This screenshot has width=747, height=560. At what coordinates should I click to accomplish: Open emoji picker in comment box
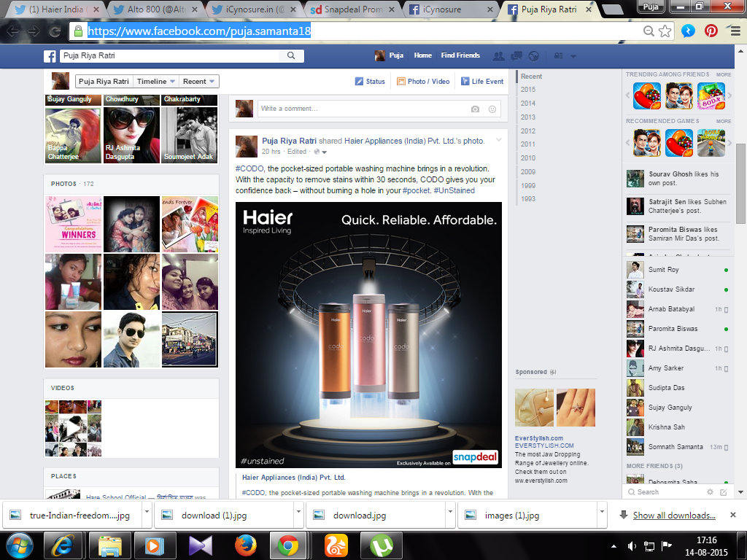pos(492,109)
